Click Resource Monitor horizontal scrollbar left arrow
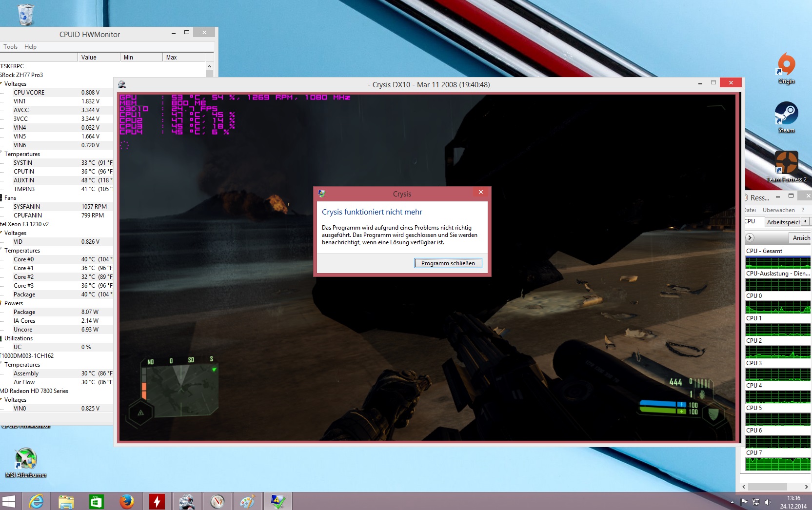 [744, 487]
